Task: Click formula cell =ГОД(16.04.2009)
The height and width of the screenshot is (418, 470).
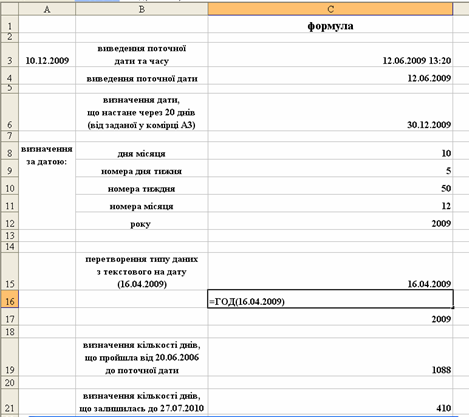Action: pyautogui.click(x=330, y=299)
